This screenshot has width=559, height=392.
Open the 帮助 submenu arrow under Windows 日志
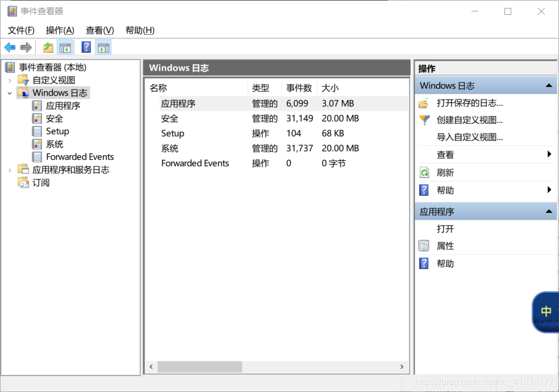(549, 190)
